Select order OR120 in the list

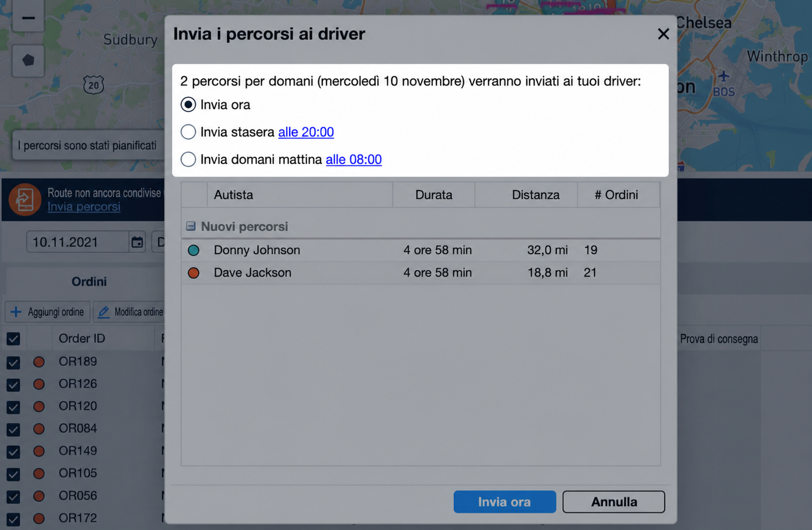(x=78, y=406)
